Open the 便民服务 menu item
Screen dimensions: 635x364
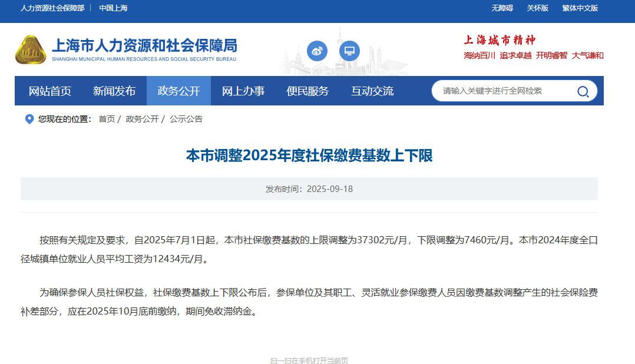(307, 91)
